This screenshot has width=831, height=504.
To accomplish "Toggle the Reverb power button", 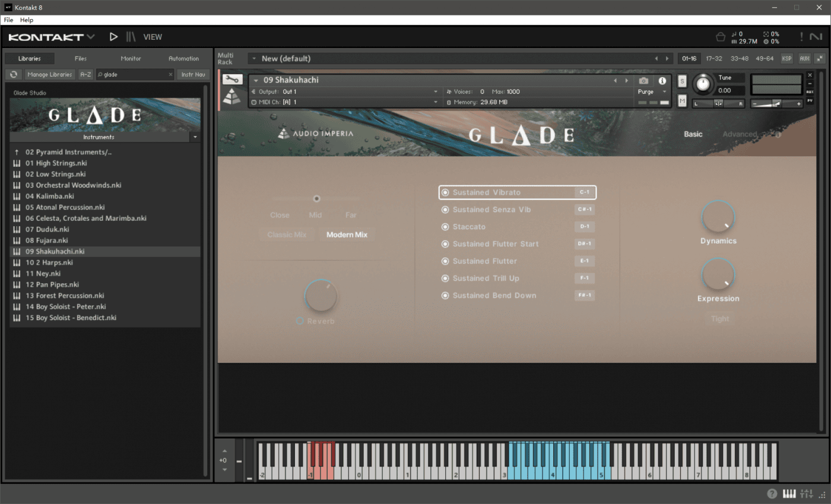I will click(300, 321).
